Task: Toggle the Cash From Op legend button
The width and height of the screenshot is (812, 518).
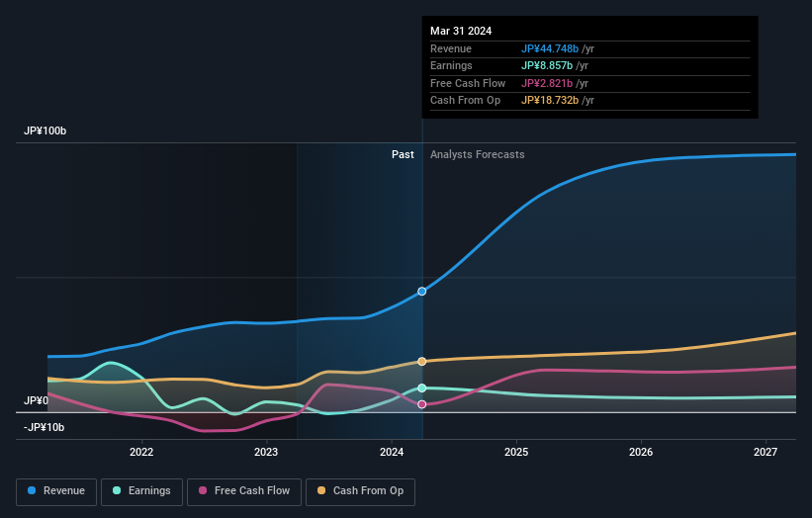Action: 360,491
